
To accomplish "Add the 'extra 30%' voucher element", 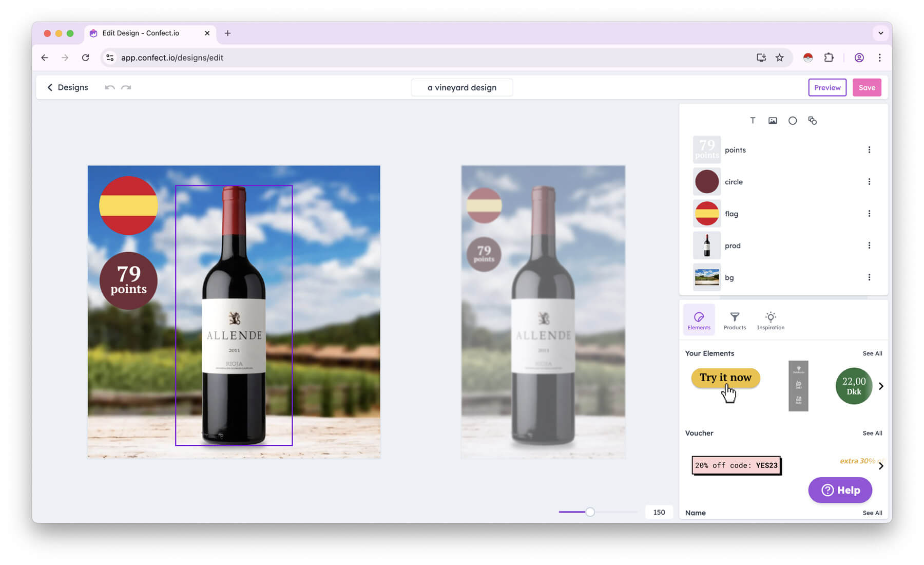I will point(858,461).
